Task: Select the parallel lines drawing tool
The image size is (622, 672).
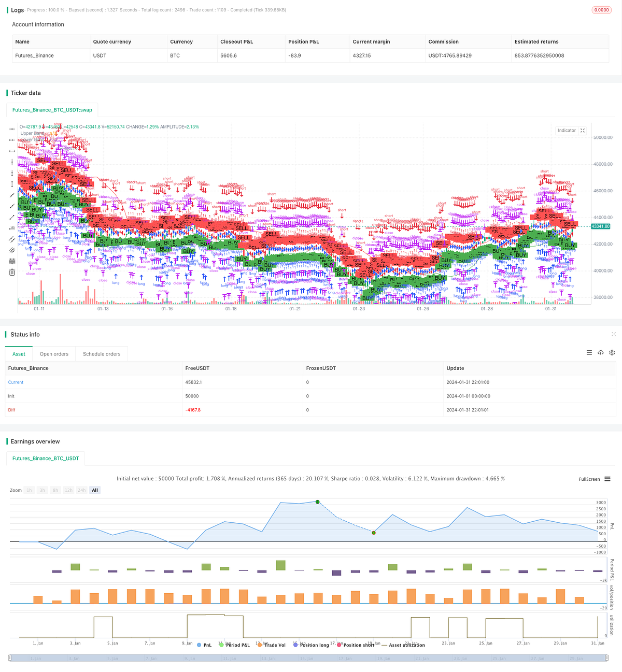Action: (12, 239)
